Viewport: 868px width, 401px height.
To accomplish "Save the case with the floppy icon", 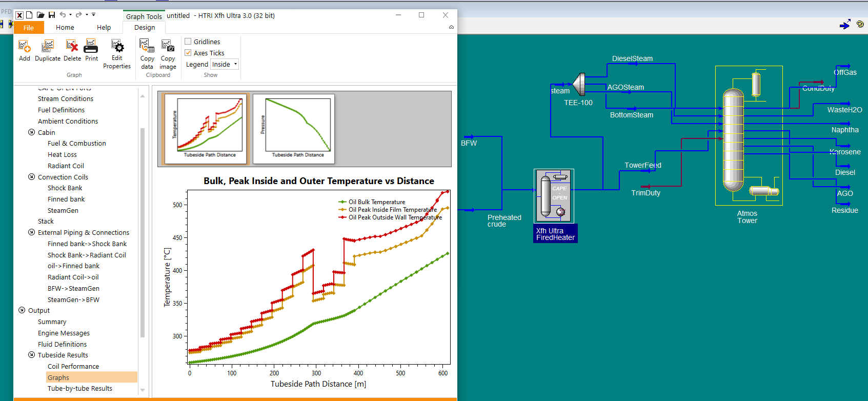I will [x=52, y=15].
